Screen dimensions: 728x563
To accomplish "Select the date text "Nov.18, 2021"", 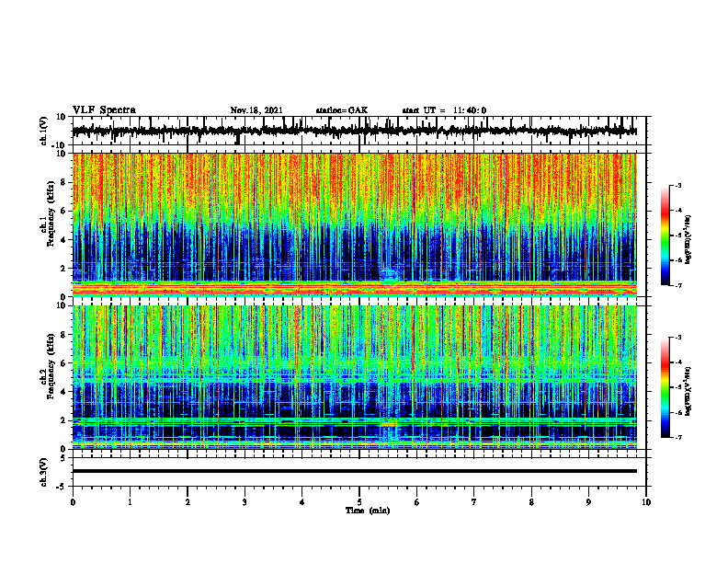I will coord(256,110).
